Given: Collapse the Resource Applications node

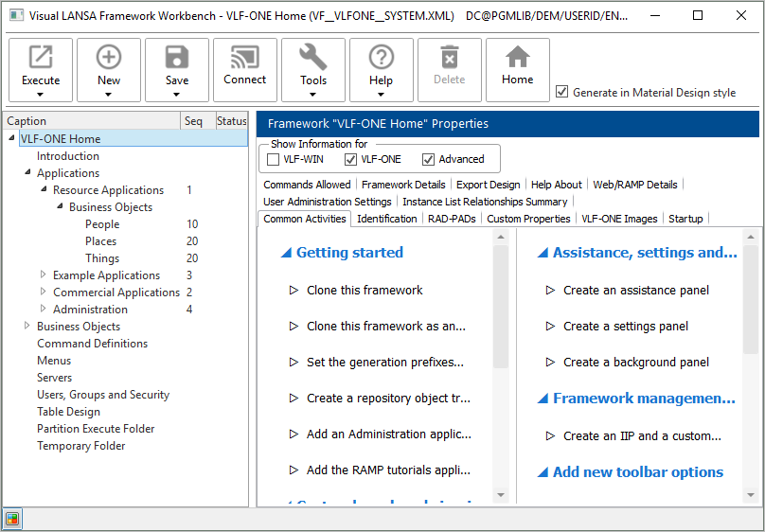Looking at the screenshot, I should (x=44, y=189).
